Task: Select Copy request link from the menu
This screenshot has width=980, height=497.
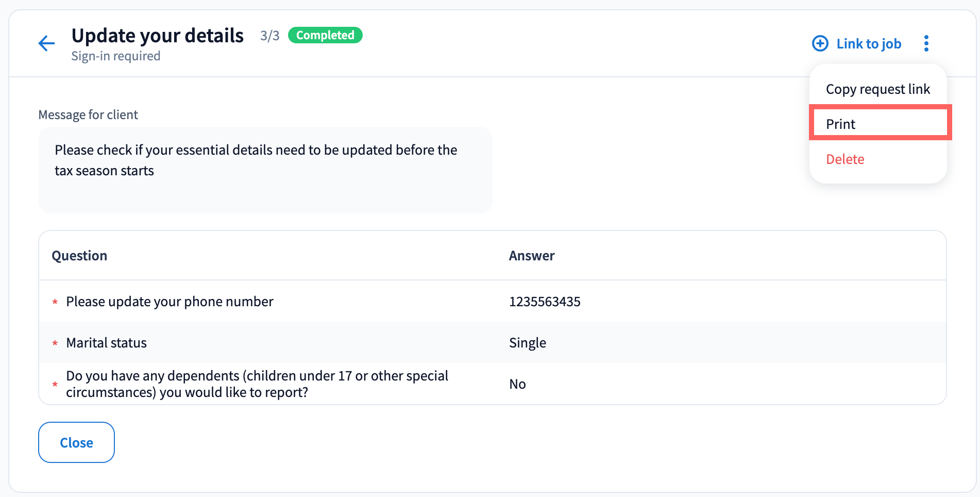Action: (x=877, y=89)
